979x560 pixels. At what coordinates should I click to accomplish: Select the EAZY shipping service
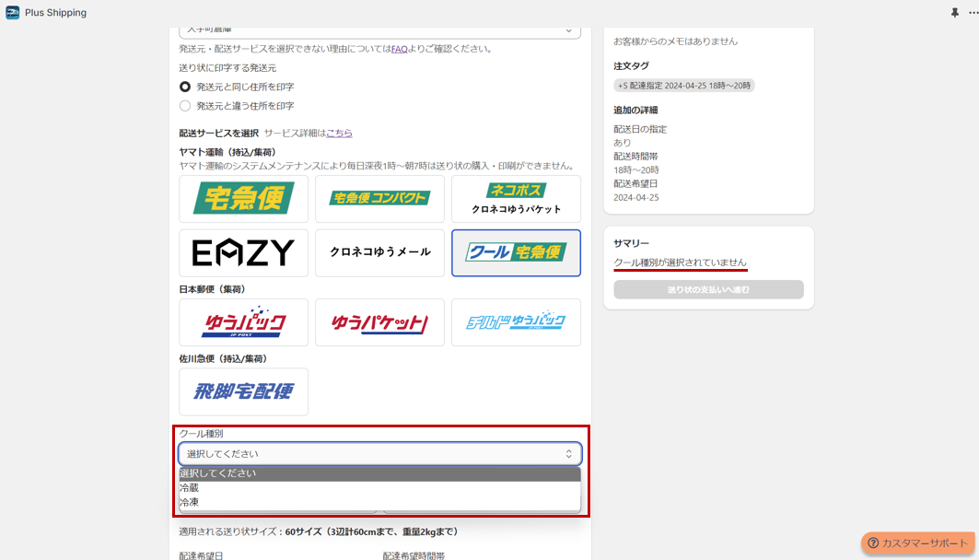click(243, 253)
